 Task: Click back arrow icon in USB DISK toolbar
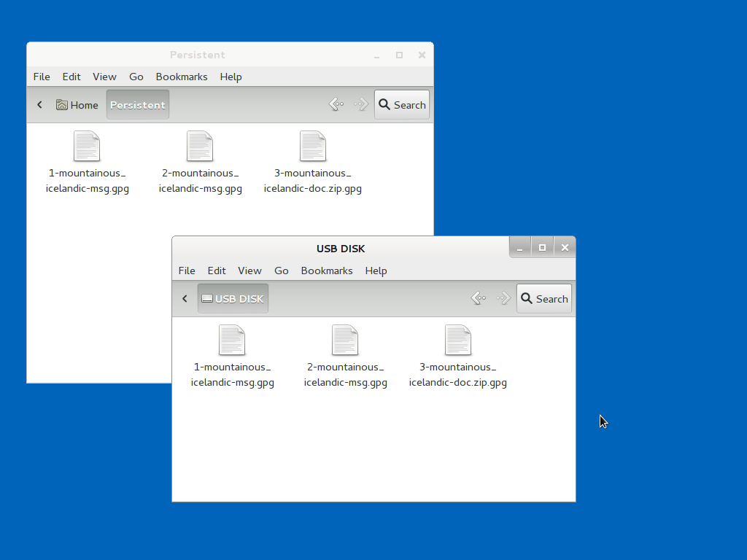pyautogui.click(x=479, y=298)
